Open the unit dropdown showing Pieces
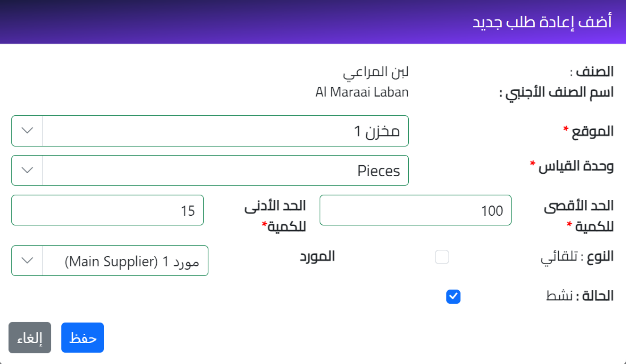626x364 pixels. [225, 170]
